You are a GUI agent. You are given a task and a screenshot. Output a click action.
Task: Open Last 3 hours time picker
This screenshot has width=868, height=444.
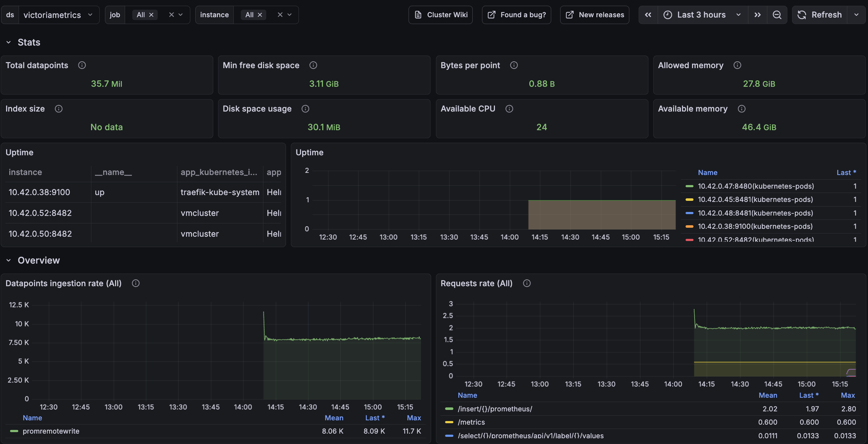702,15
